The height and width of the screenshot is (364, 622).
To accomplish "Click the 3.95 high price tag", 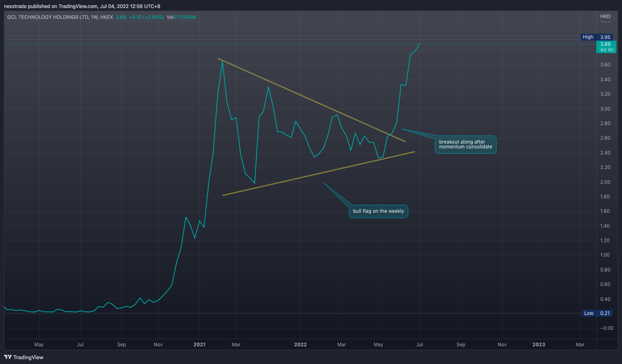I will pos(606,37).
